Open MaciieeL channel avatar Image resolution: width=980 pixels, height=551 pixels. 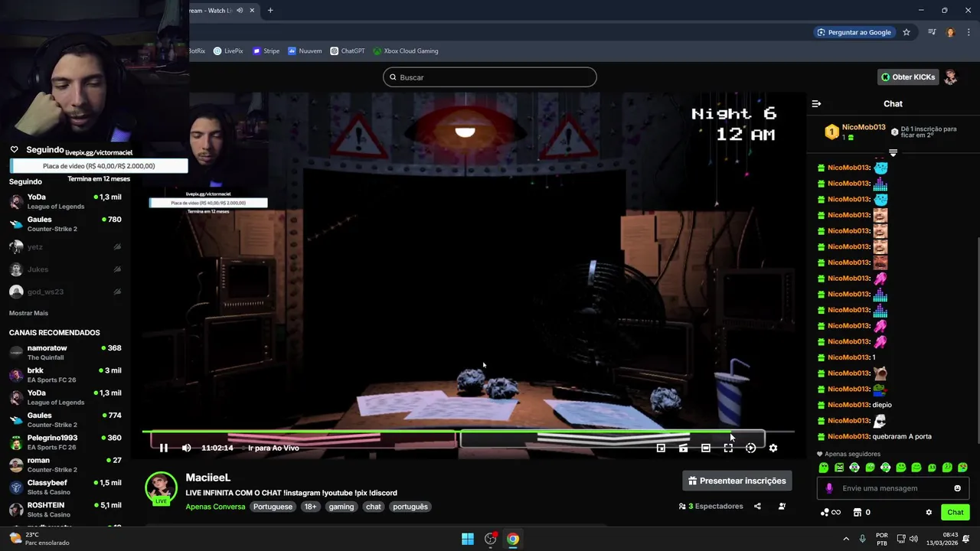[x=161, y=489]
